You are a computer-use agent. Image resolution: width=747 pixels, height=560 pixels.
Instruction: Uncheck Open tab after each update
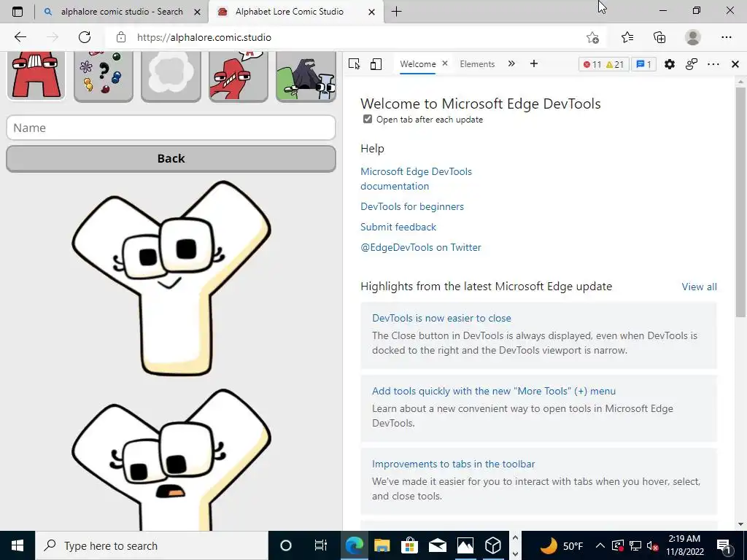pos(368,119)
